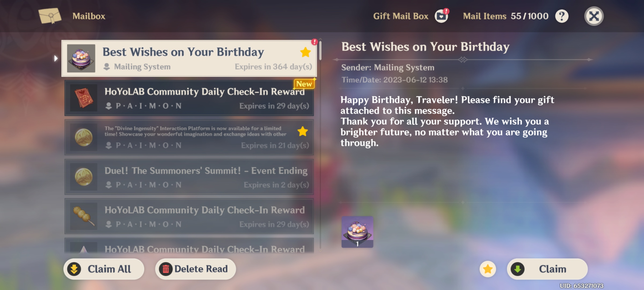Open Divine Ingenuity Interaction Platform mail
This screenshot has height=290, width=644.
click(x=189, y=137)
